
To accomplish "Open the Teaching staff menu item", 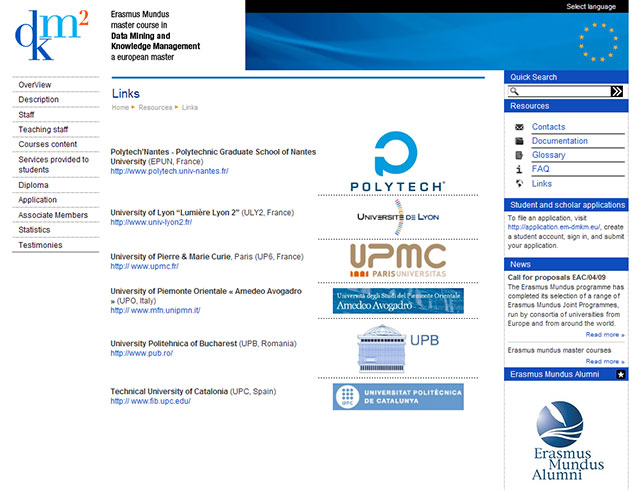I will point(43,130).
